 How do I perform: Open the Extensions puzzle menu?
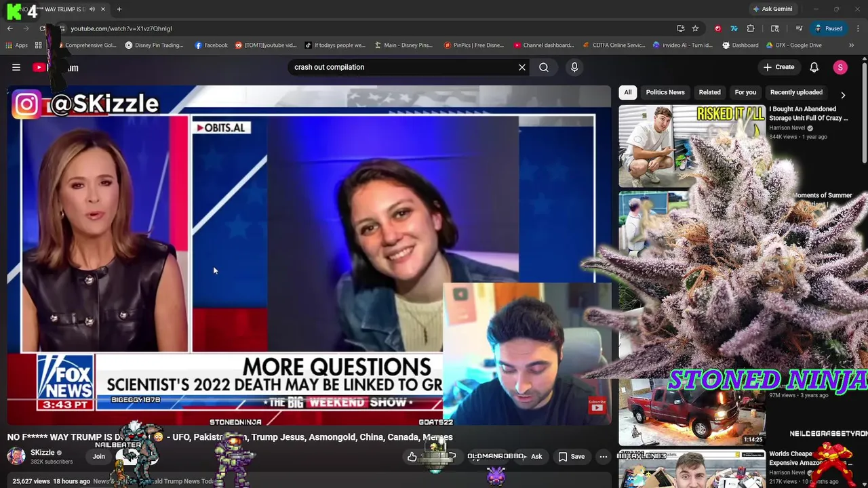[751, 28]
